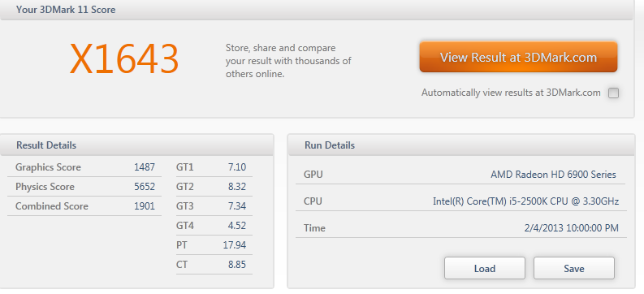The width and height of the screenshot is (644, 294).
Task: Click the Save button
Action: pos(574,269)
